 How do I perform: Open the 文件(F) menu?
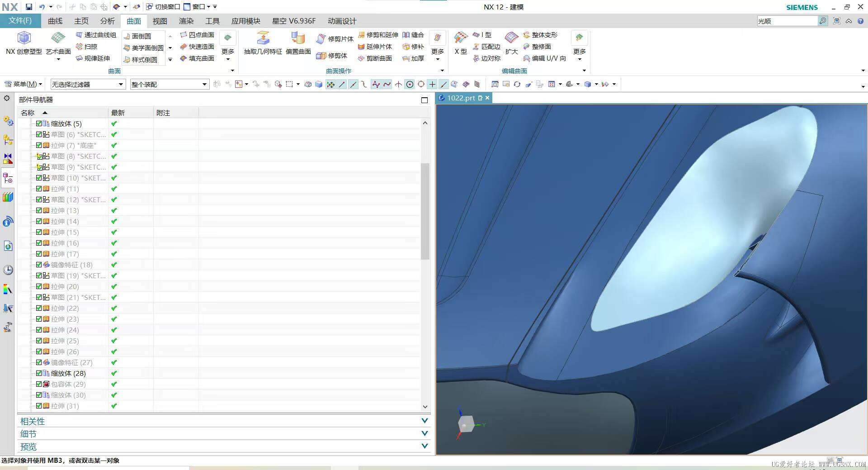(20, 21)
